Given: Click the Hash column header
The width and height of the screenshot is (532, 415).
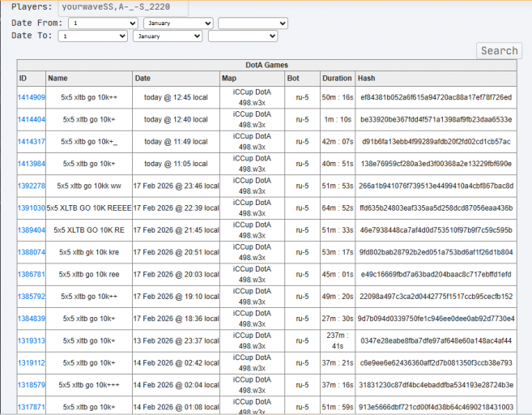Looking at the screenshot, I should coord(436,79).
